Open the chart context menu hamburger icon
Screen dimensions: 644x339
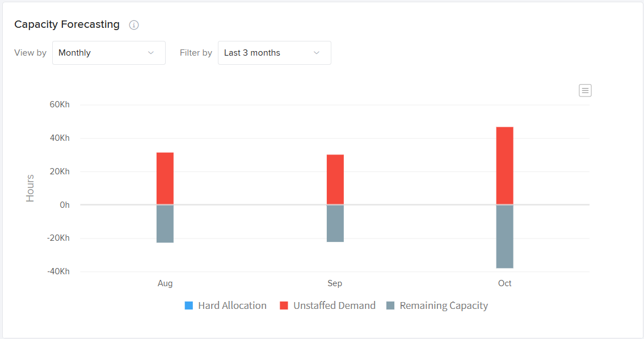click(585, 90)
